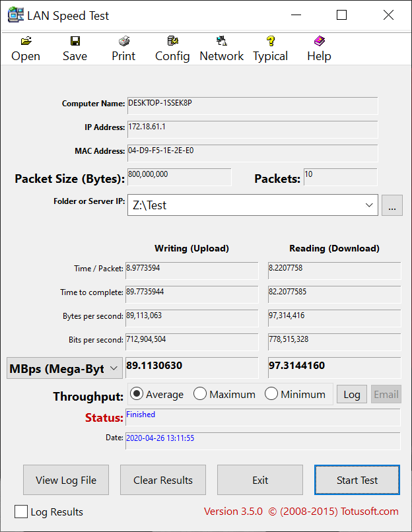412x532 pixels.
Task: Open View Log File
Action: point(66,480)
